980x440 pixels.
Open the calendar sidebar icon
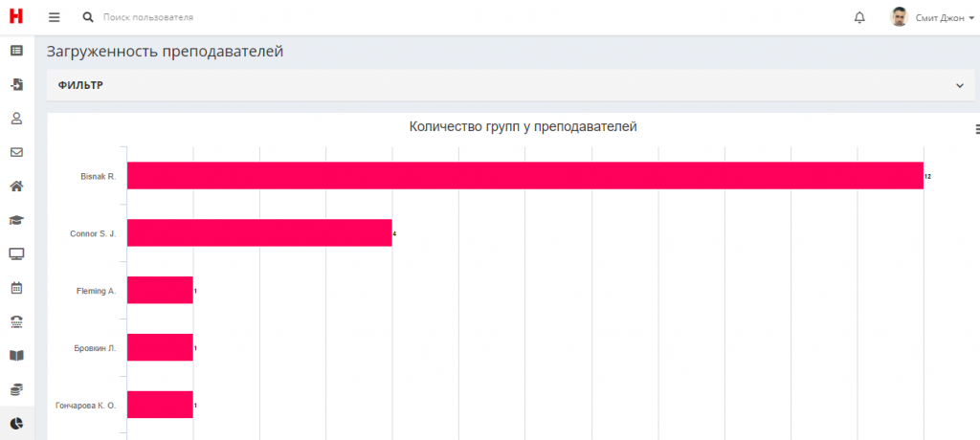16,288
